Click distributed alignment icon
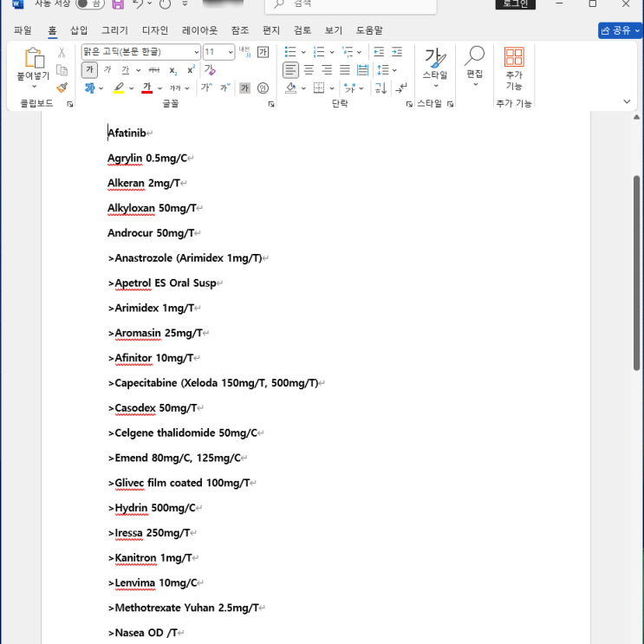The image size is (644, 644). point(362,70)
